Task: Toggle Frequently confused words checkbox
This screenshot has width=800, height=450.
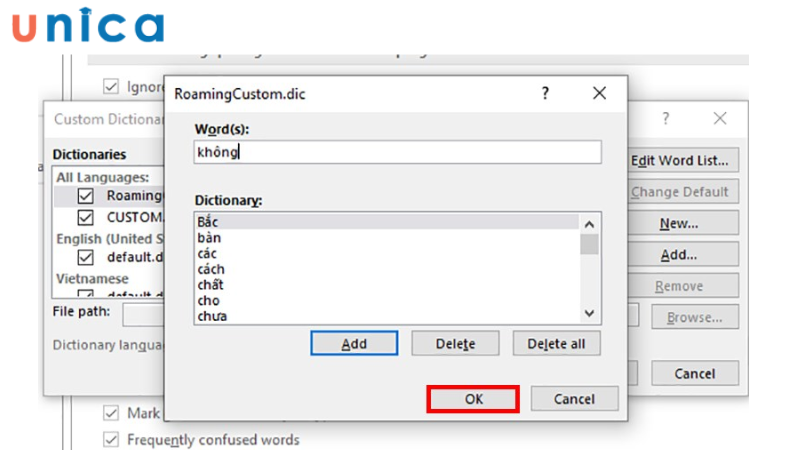Action: tap(111, 439)
